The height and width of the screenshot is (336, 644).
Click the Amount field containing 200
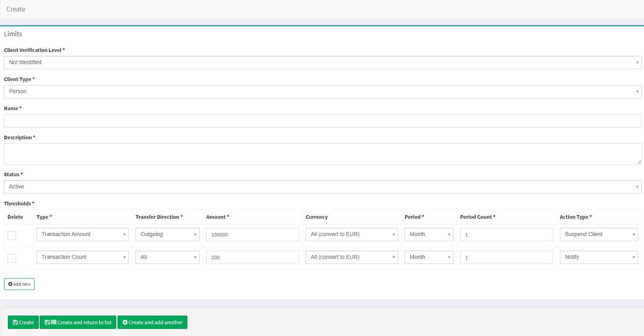(x=252, y=257)
